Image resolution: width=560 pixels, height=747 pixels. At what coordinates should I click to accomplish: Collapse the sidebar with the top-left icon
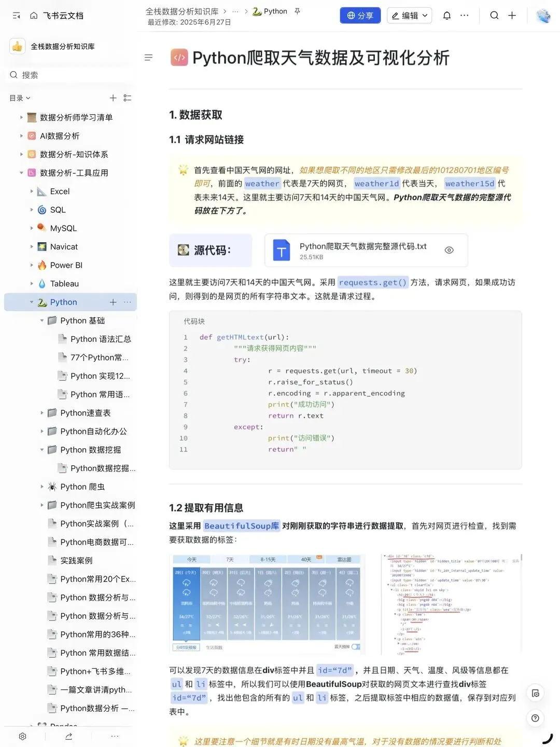coord(17,16)
